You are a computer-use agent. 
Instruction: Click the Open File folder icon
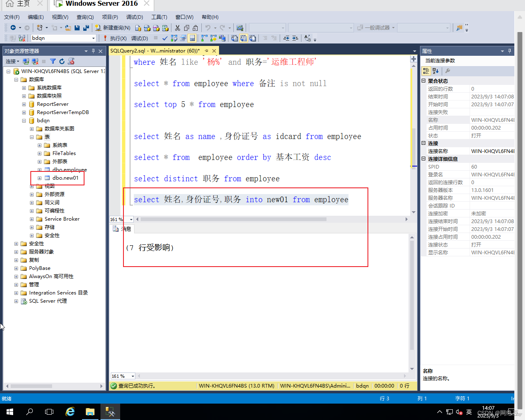[x=68, y=27]
